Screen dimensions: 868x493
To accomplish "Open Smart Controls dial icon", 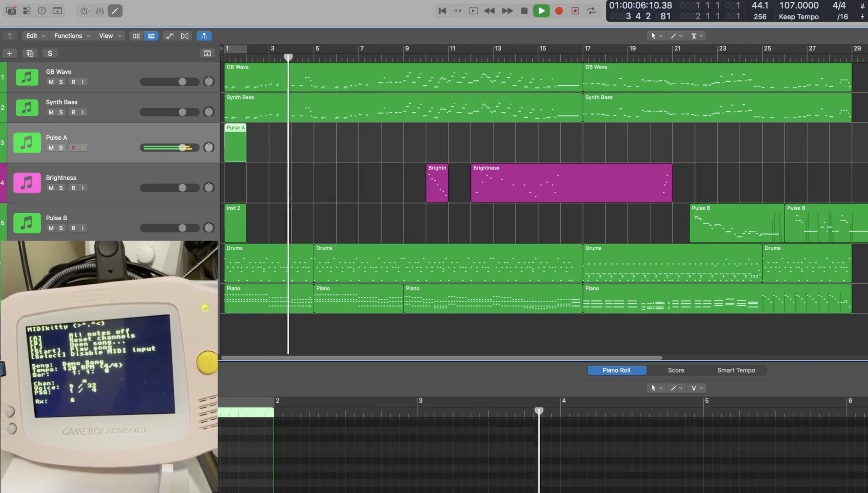I will [84, 11].
